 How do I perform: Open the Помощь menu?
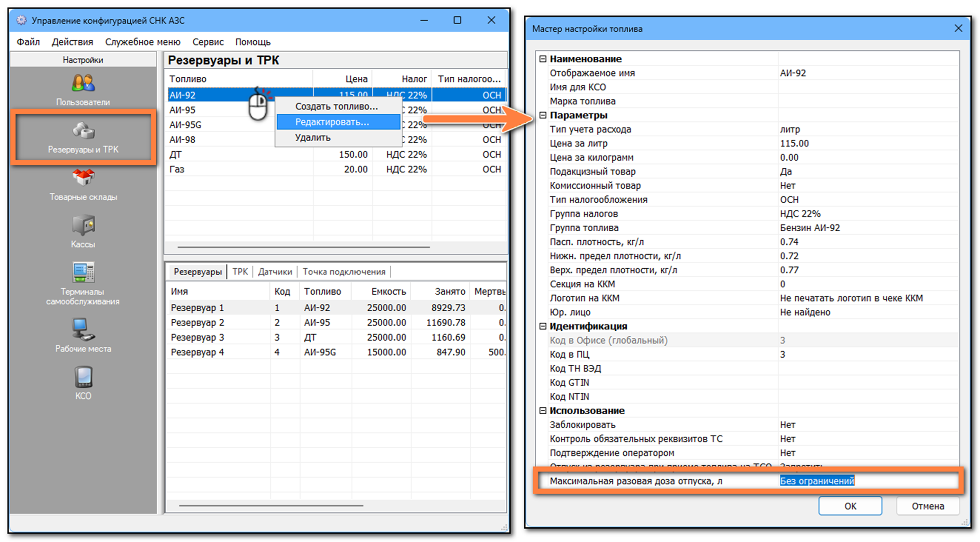253,42
